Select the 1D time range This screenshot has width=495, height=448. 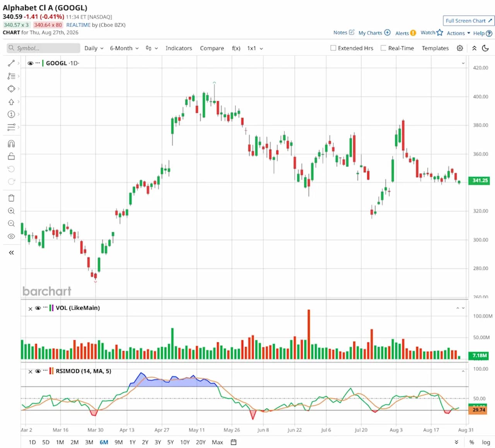[32, 442]
